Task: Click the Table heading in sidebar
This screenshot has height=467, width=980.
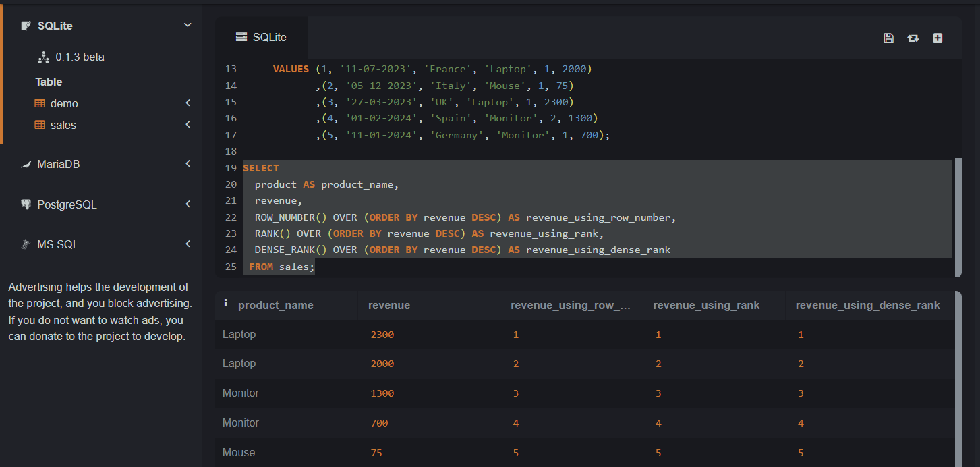Action: [x=49, y=82]
